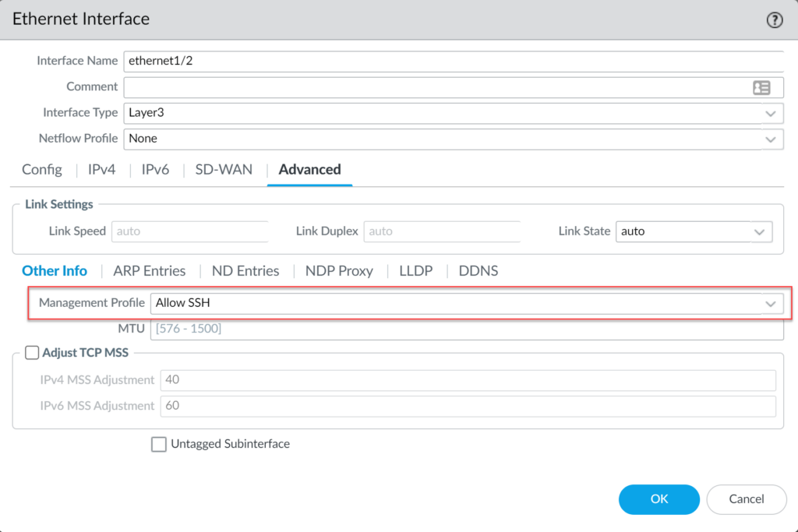
Task: Open the LLDP sub-tab
Action: [416, 270]
